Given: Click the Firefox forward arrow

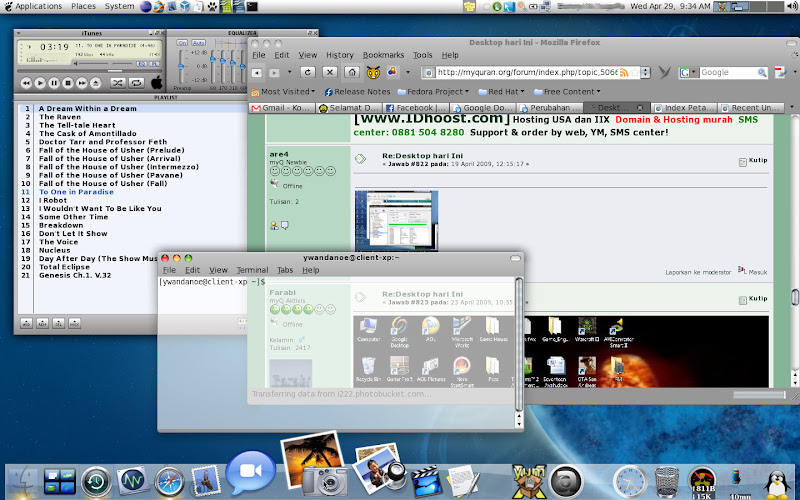Looking at the screenshot, I should point(274,73).
